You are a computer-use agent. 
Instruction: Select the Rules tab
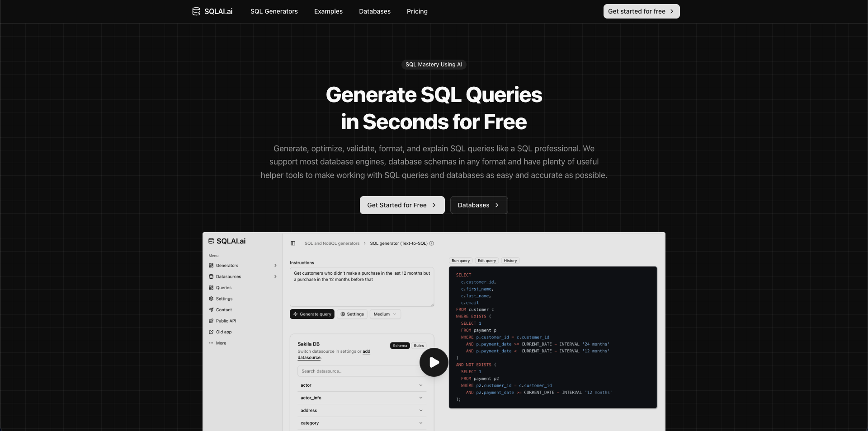[x=419, y=346]
